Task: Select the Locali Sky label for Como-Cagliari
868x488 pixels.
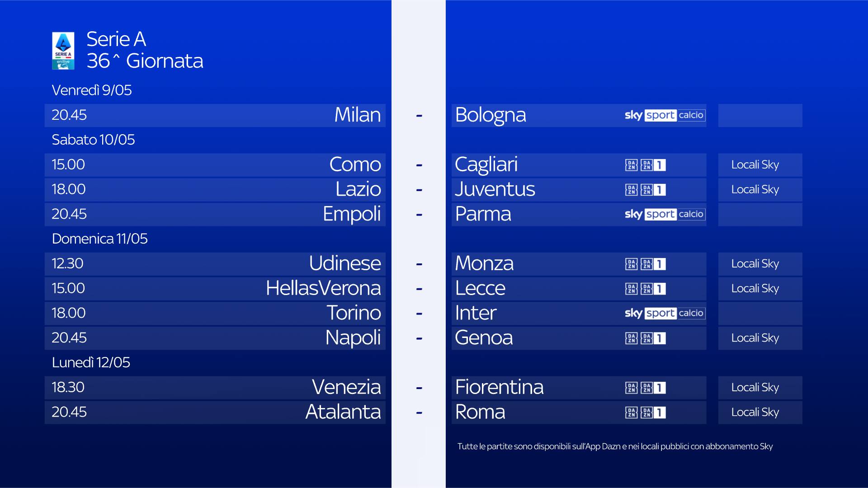Action: pyautogui.click(x=755, y=165)
